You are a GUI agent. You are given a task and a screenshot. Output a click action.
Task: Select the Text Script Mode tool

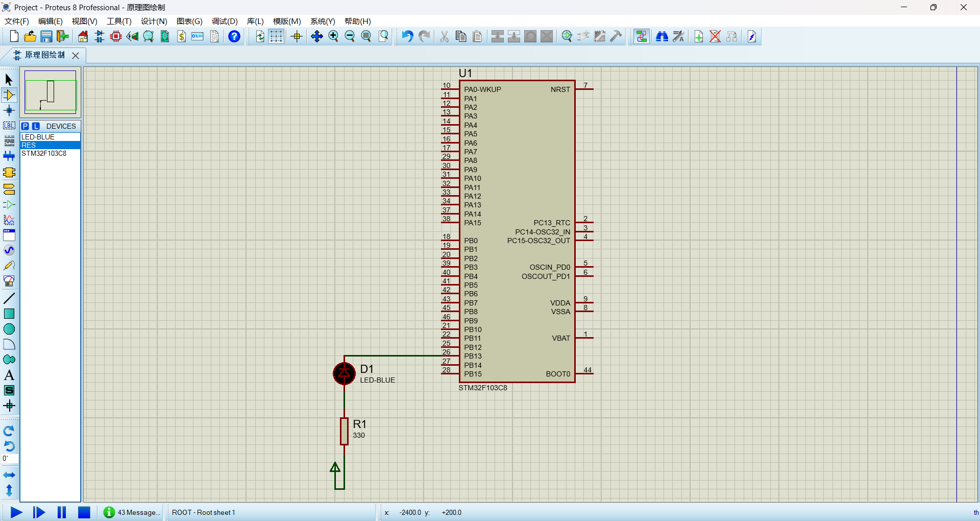point(9,141)
